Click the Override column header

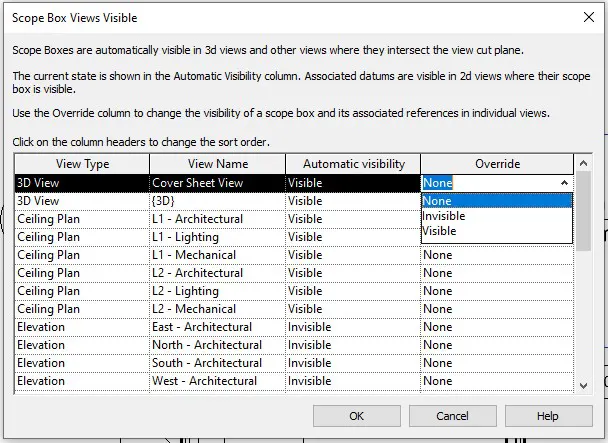tap(496, 164)
